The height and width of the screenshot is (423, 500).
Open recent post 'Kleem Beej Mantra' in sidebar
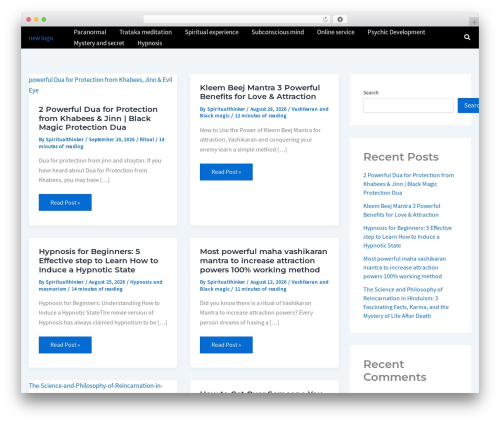coord(402,210)
